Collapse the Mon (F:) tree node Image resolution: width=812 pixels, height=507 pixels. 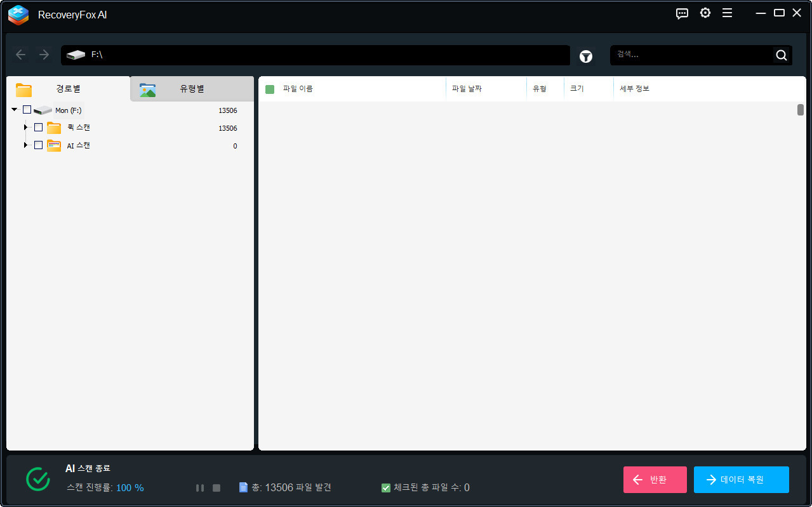click(x=14, y=110)
